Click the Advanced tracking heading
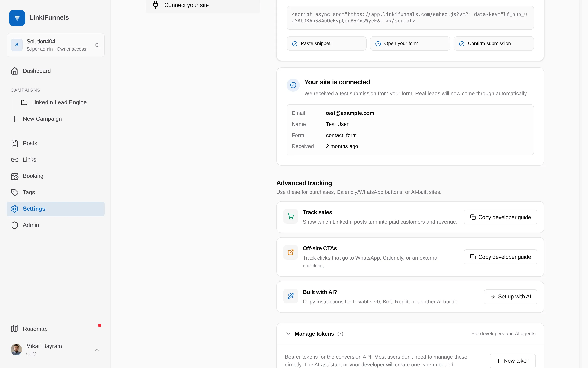The image size is (588, 368). coord(304,183)
